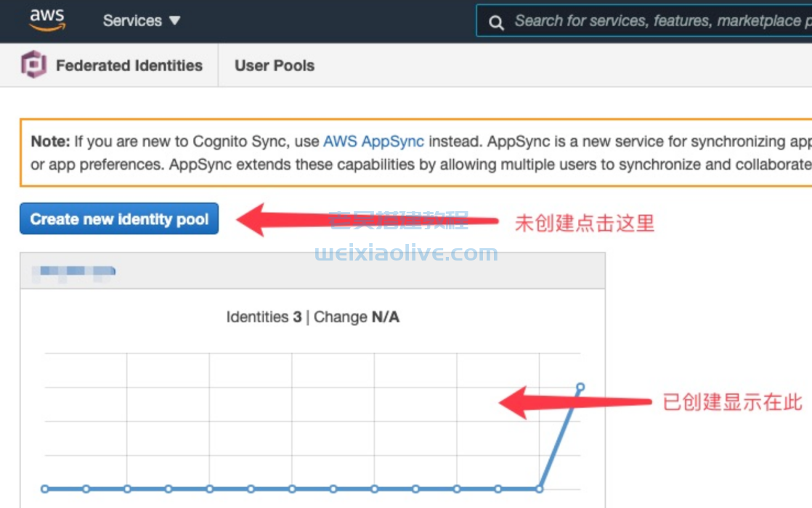This screenshot has height=508, width=812.
Task: Click the red text 已创建显示在此
Action: click(x=732, y=402)
